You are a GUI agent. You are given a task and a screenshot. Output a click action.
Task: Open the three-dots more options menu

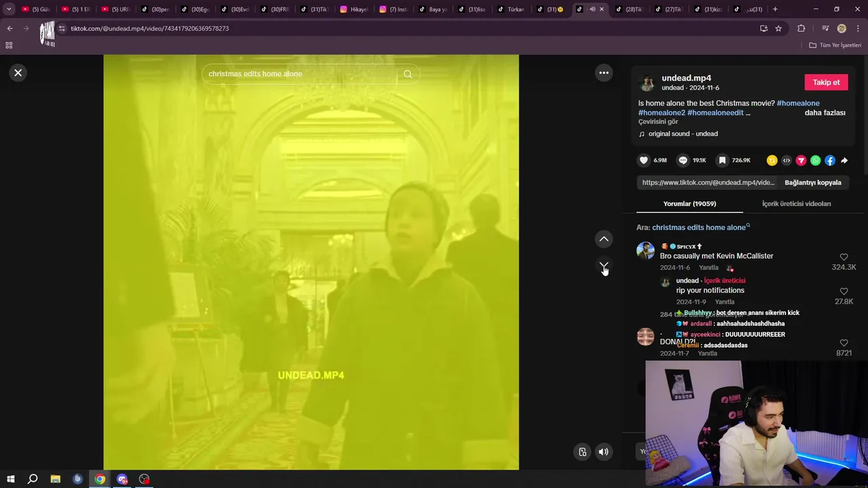pos(604,73)
